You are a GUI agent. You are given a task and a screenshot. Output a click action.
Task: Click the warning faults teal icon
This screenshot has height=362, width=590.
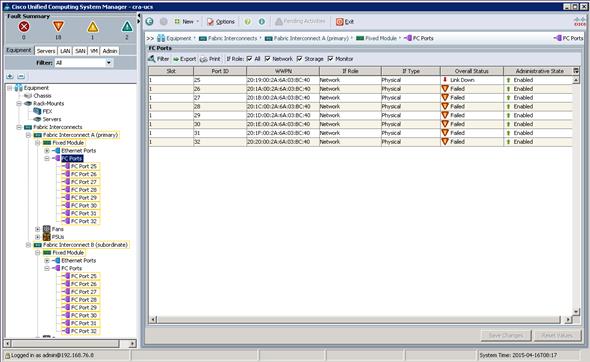(127, 27)
